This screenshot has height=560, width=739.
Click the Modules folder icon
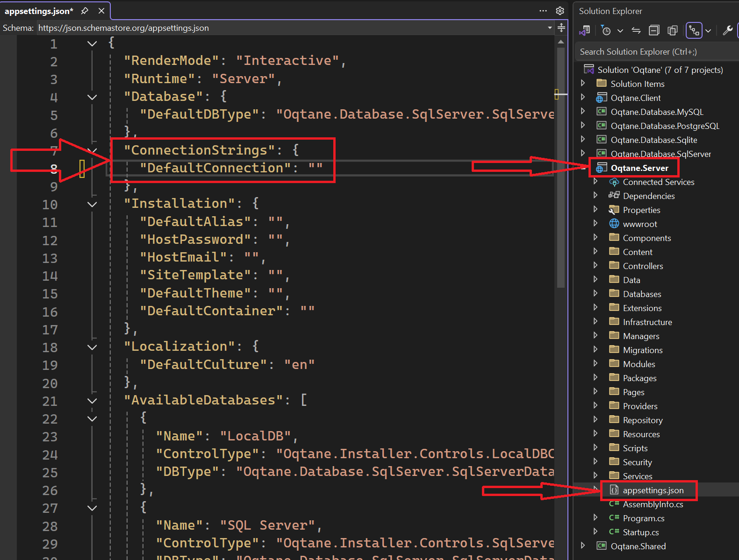pyautogui.click(x=614, y=363)
